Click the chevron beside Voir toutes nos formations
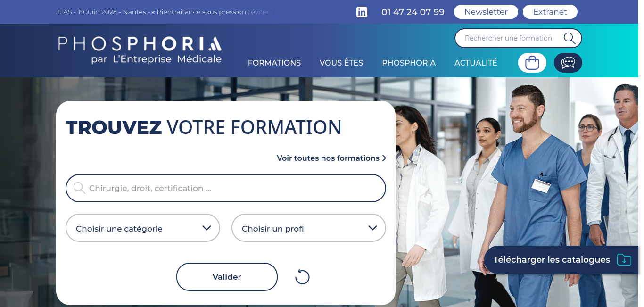The image size is (644, 307). (x=384, y=158)
